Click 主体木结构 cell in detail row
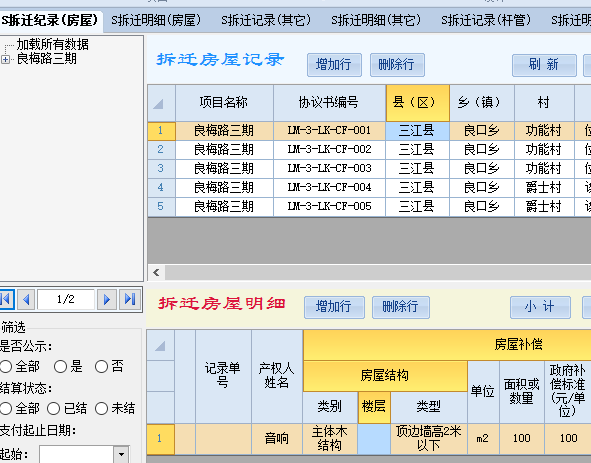The height and width of the screenshot is (463, 591). pyautogui.click(x=330, y=439)
